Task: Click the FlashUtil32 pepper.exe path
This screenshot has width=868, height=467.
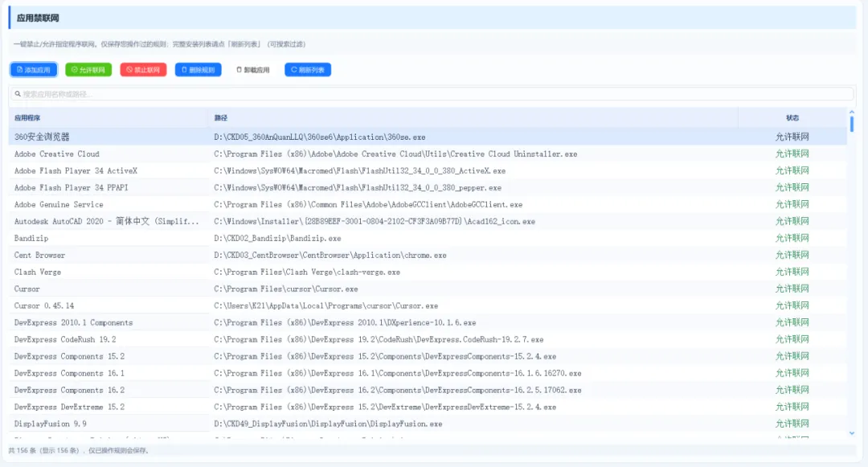Action: 358,187
